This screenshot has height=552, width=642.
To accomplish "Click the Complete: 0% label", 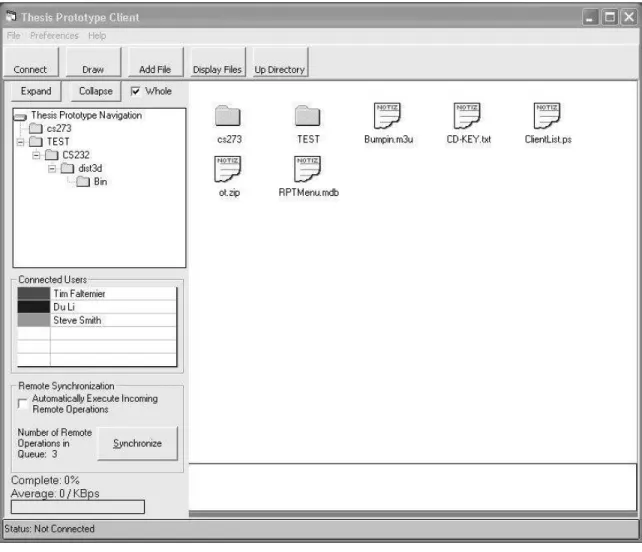I will [45, 480].
